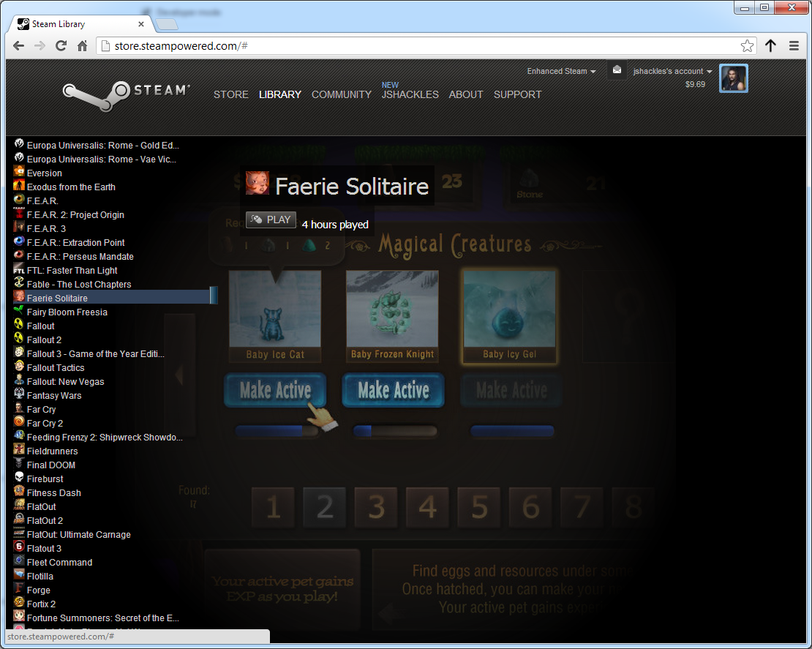Select Fallout 2 in the list

coord(44,340)
